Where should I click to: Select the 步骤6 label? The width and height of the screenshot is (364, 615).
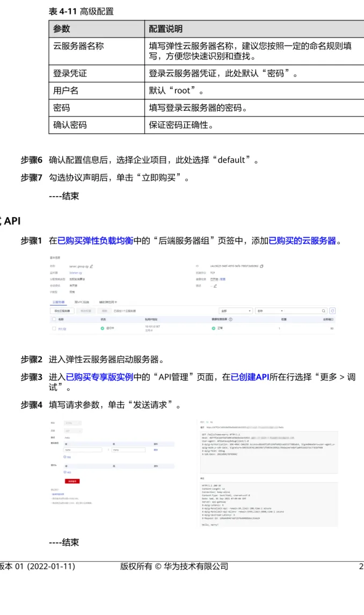pos(31,160)
